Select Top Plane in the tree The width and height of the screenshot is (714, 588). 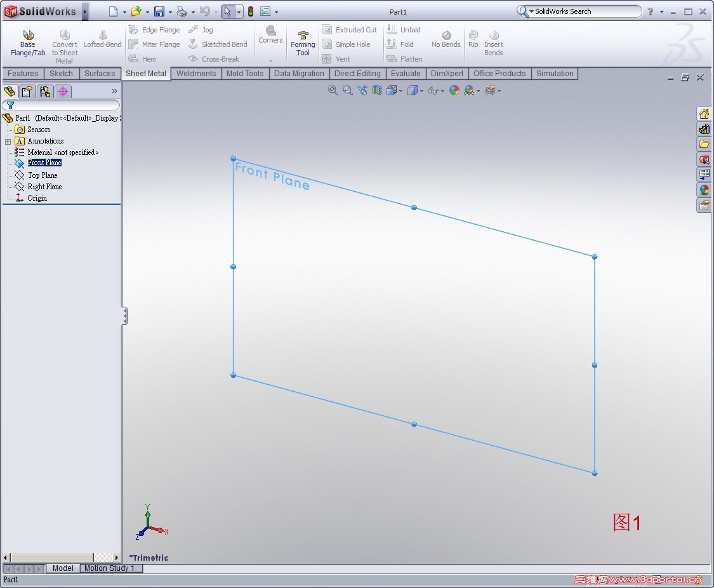[43, 175]
